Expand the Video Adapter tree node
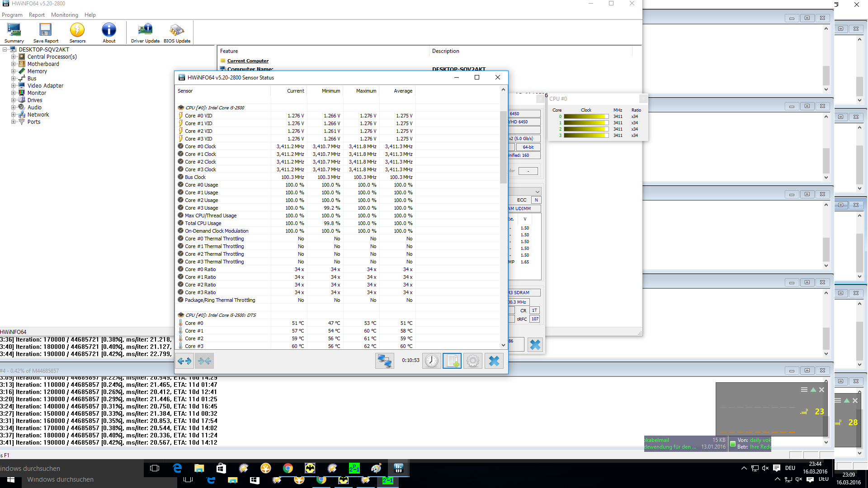868x488 pixels. coord(14,86)
